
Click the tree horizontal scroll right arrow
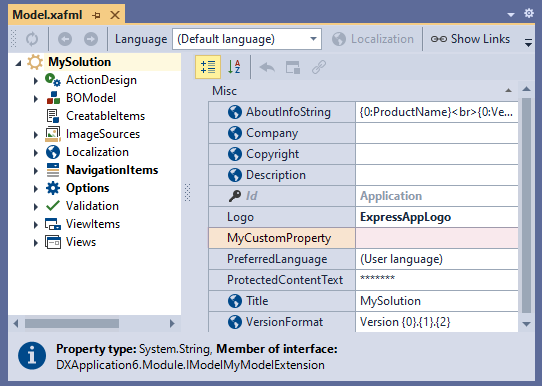point(172,323)
